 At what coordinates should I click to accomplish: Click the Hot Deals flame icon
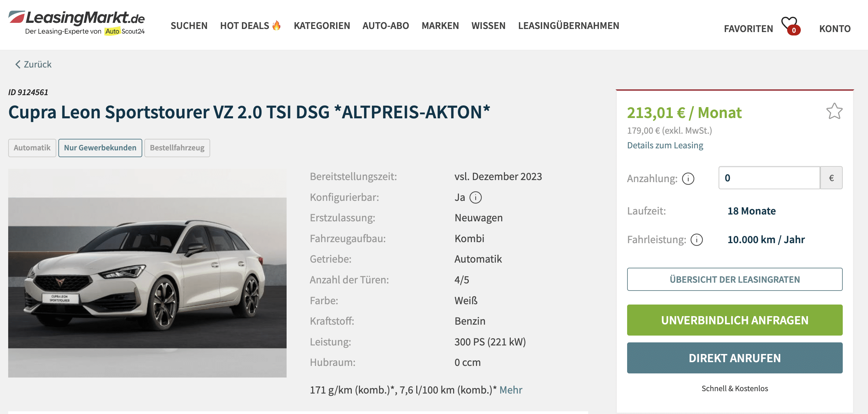pos(276,25)
